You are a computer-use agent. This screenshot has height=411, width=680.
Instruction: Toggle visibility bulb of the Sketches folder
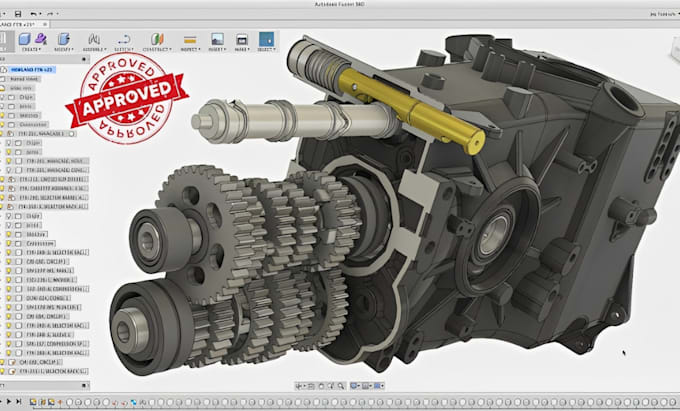[x=3, y=115]
